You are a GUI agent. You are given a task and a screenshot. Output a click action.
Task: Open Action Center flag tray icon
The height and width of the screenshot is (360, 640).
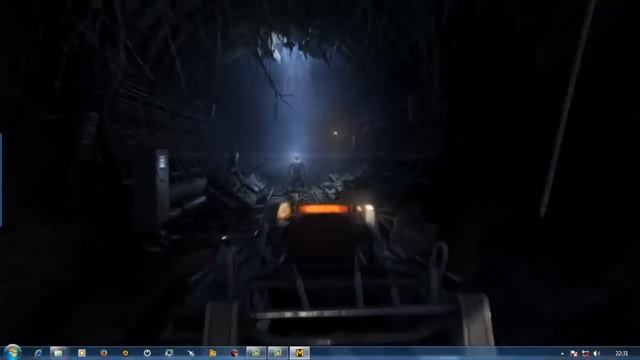[x=574, y=353]
